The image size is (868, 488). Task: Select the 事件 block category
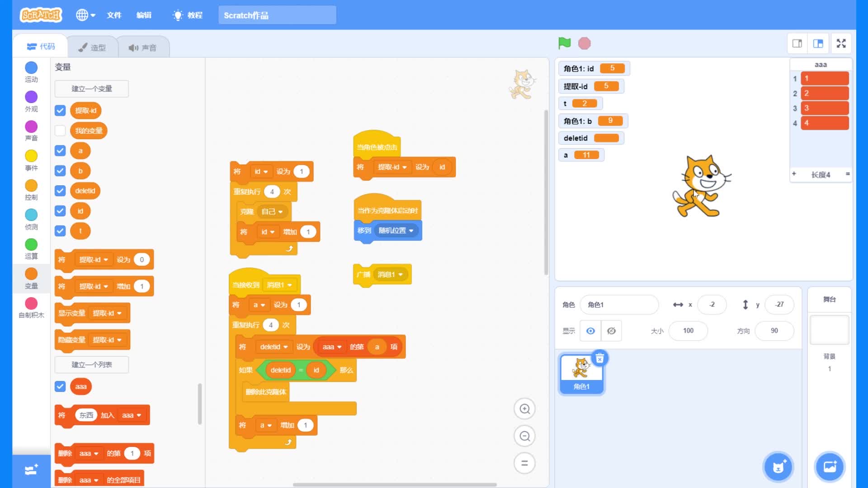click(x=31, y=161)
